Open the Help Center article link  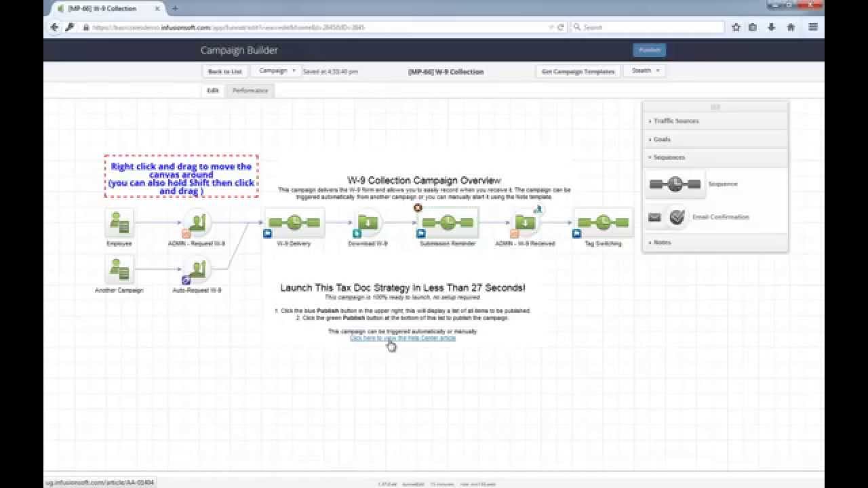pos(403,338)
